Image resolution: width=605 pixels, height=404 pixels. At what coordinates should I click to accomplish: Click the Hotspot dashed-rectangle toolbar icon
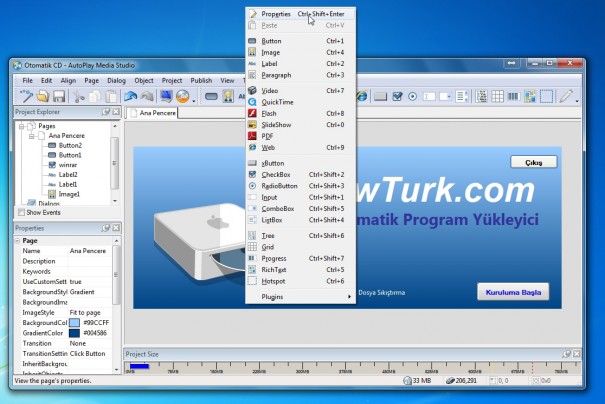546,96
